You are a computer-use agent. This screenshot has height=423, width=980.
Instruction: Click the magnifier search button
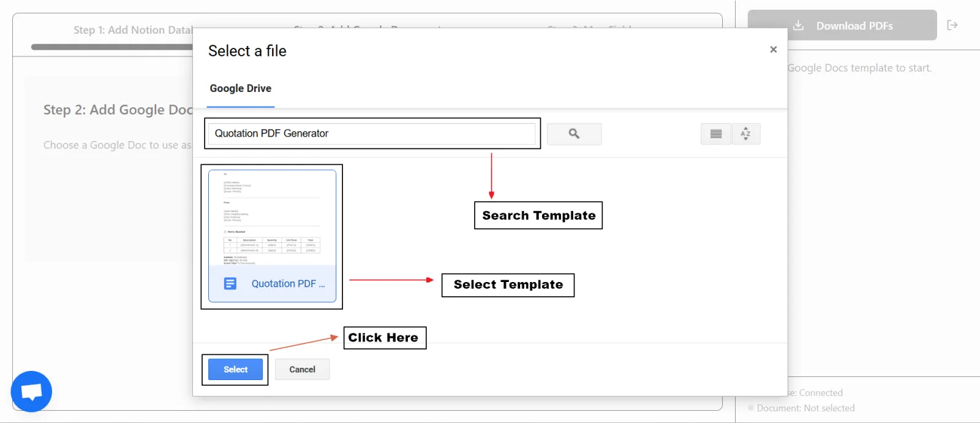point(574,134)
